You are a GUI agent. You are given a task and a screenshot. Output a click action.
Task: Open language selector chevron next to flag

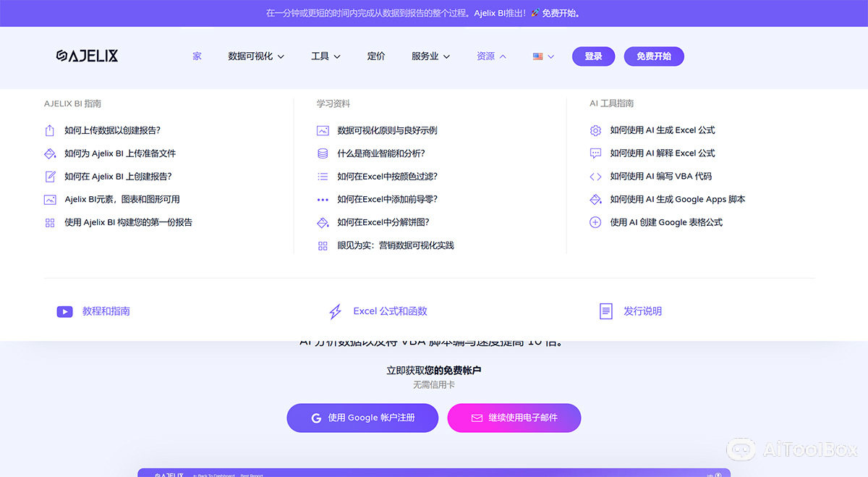(550, 56)
